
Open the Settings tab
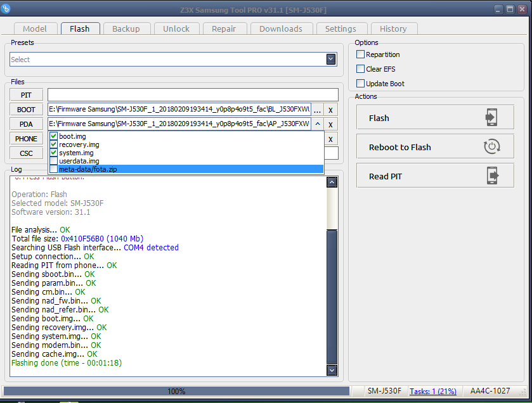pyautogui.click(x=341, y=29)
